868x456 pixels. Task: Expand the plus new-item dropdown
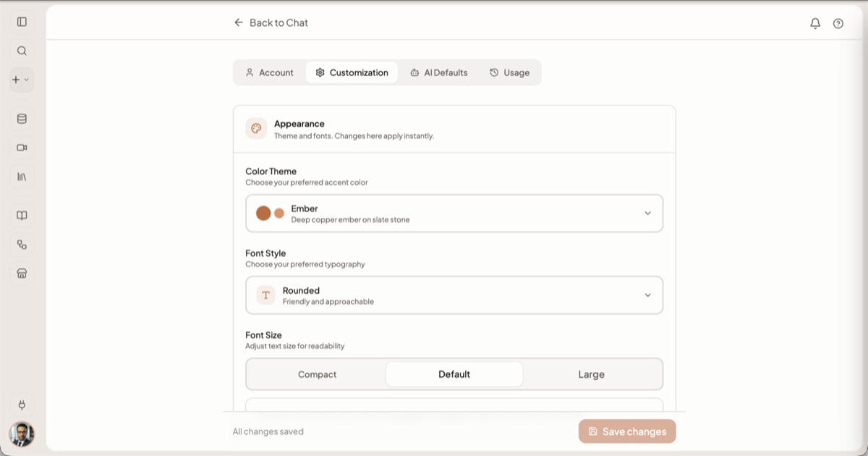pyautogui.click(x=22, y=80)
